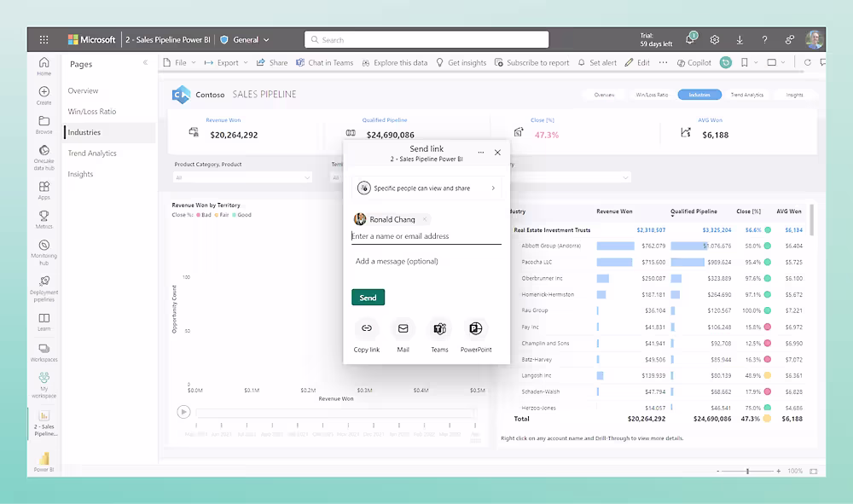The width and height of the screenshot is (853, 504).
Task: Share via Mail icon
Action: pos(403,328)
